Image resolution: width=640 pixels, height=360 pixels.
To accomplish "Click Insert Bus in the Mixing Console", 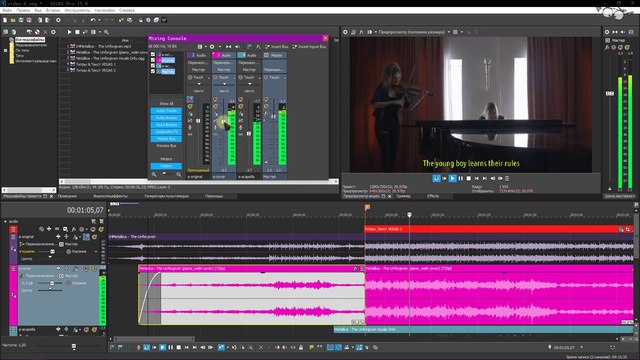I will (276, 47).
